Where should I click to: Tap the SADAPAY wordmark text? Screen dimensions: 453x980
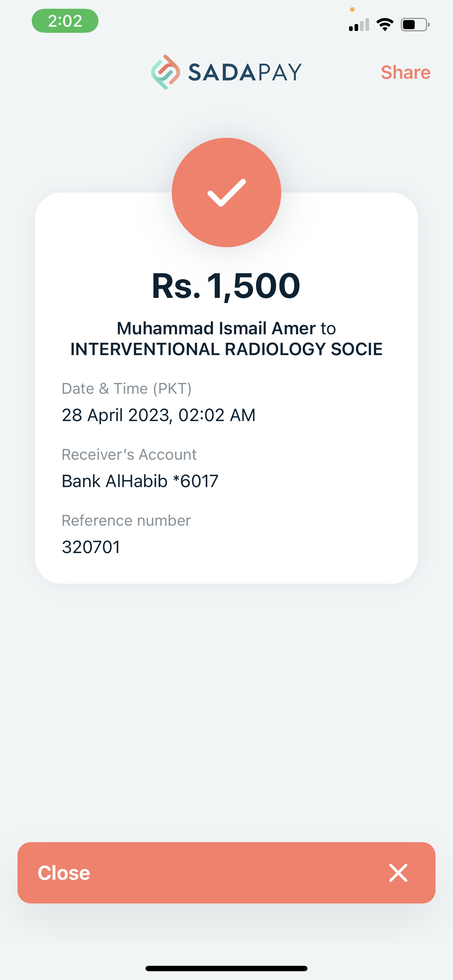tap(245, 72)
